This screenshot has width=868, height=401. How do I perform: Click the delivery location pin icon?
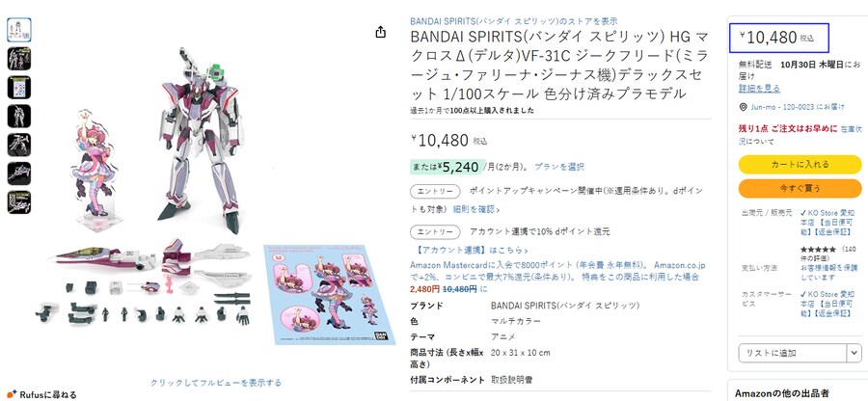[x=743, y=107]
